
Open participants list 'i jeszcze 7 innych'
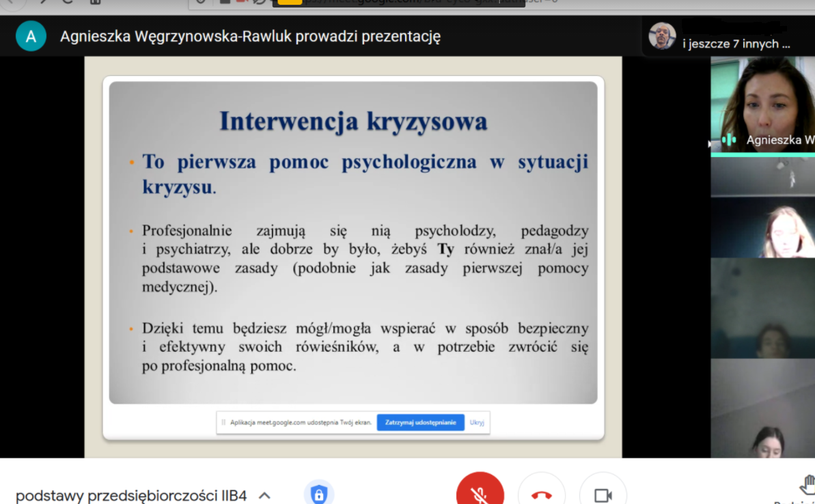point(736,44)
